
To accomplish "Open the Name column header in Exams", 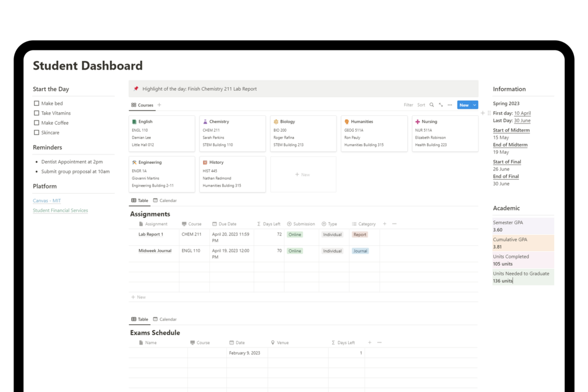I will (x=147, y=343).
